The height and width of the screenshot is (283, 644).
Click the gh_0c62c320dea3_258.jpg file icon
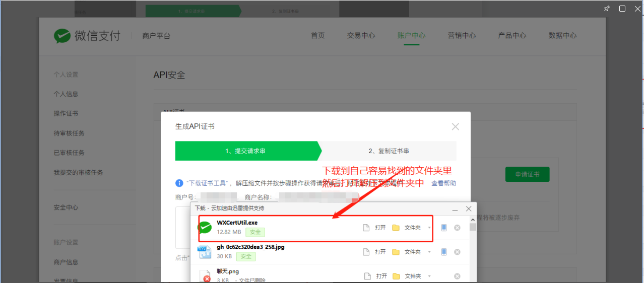coord(205,252)
